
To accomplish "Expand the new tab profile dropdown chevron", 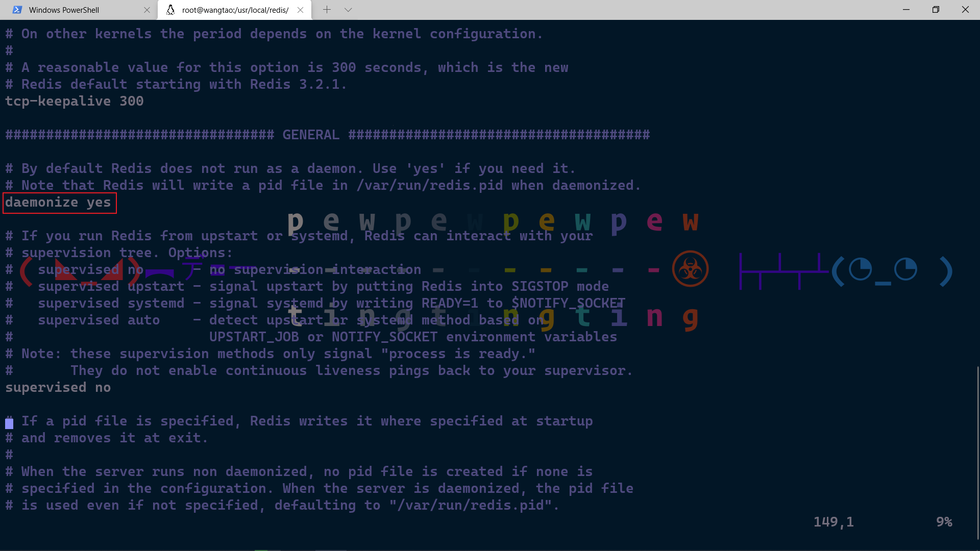I will tap(348, 10).
